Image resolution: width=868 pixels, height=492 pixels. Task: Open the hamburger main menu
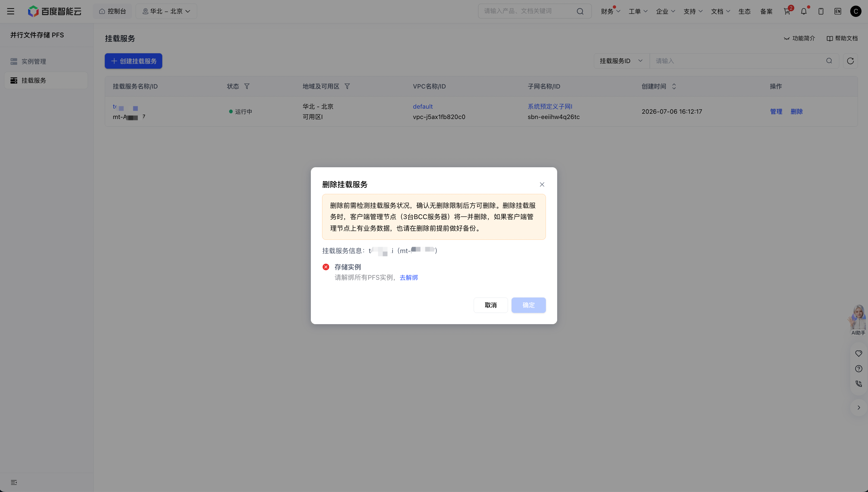coord(11,11)
